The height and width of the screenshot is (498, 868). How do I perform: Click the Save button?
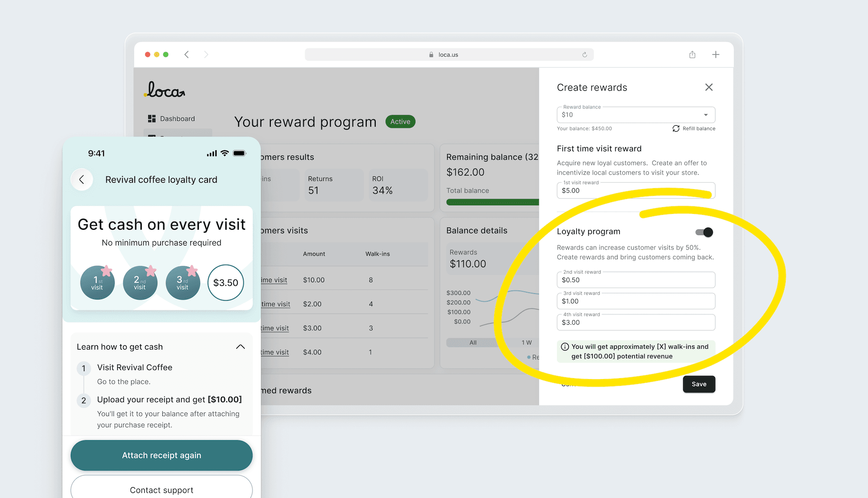(x=698, y=384)
